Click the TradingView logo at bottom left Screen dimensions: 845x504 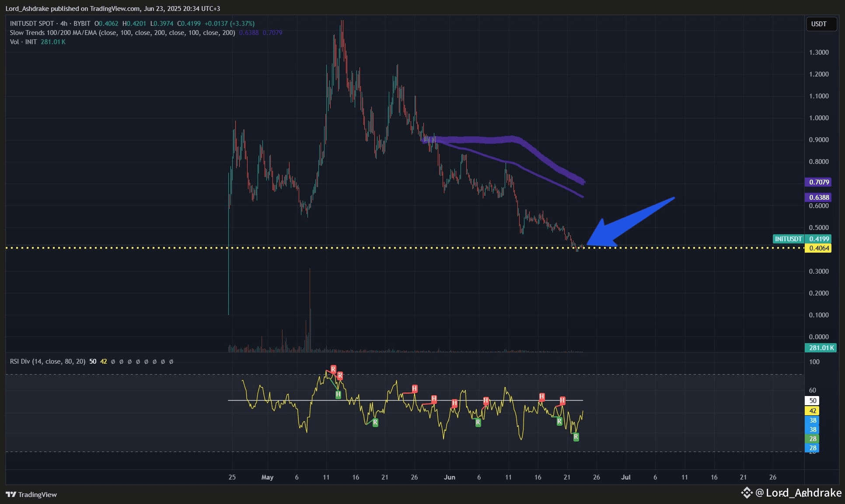point(31,494)
